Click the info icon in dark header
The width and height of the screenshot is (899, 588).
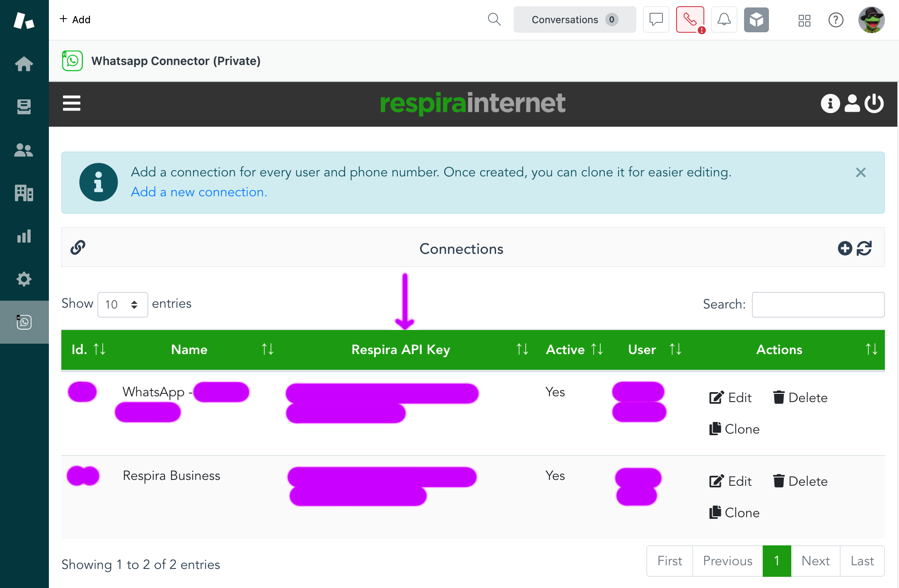pyautogui.click(x=830, y=103)
